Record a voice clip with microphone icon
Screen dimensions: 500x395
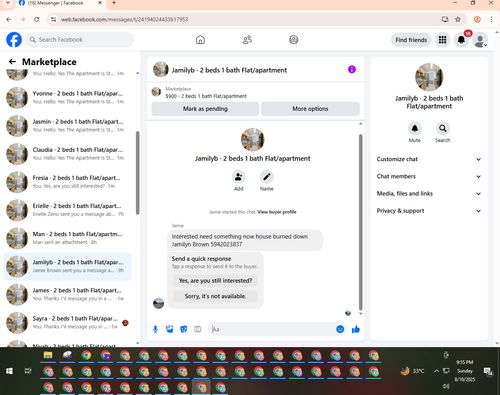coord(155,329)
